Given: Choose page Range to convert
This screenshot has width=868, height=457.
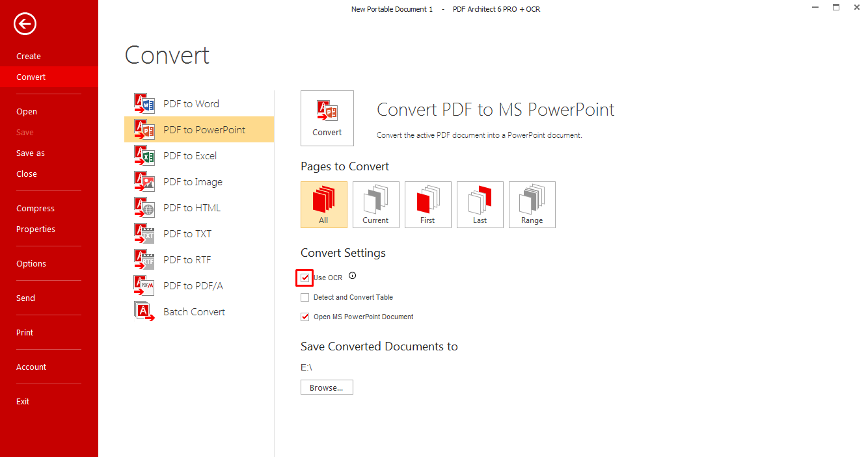Looking at the screenshot, I should tap(532, 205).
